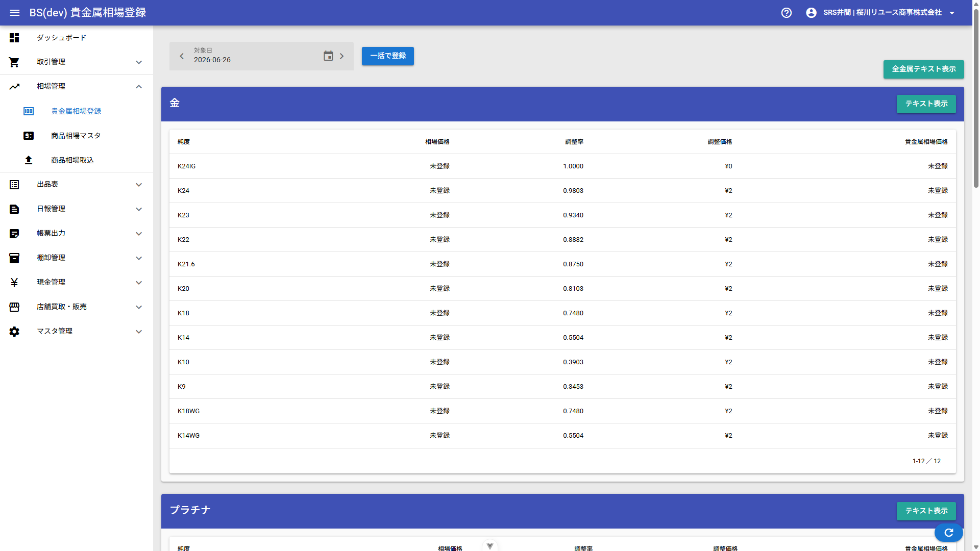Expand the 現金管理 menu chevron

tap(139, 283)
